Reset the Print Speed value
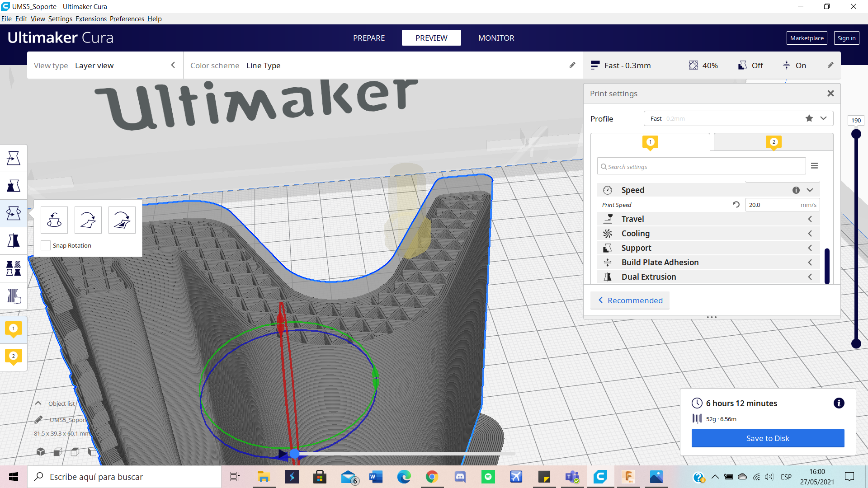868x488 pixels. [736, 205]
